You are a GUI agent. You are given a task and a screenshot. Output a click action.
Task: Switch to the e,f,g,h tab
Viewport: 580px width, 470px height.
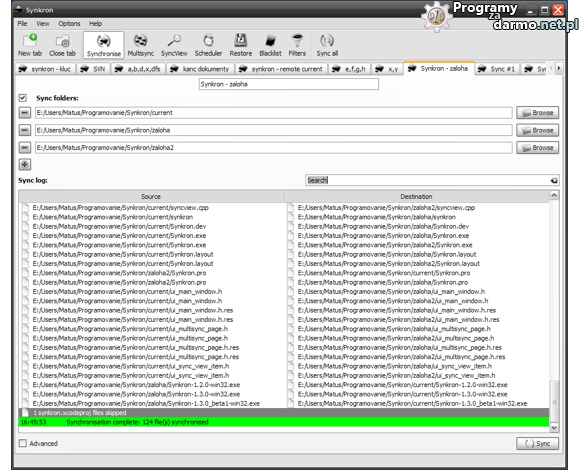[x=349, y=69]
